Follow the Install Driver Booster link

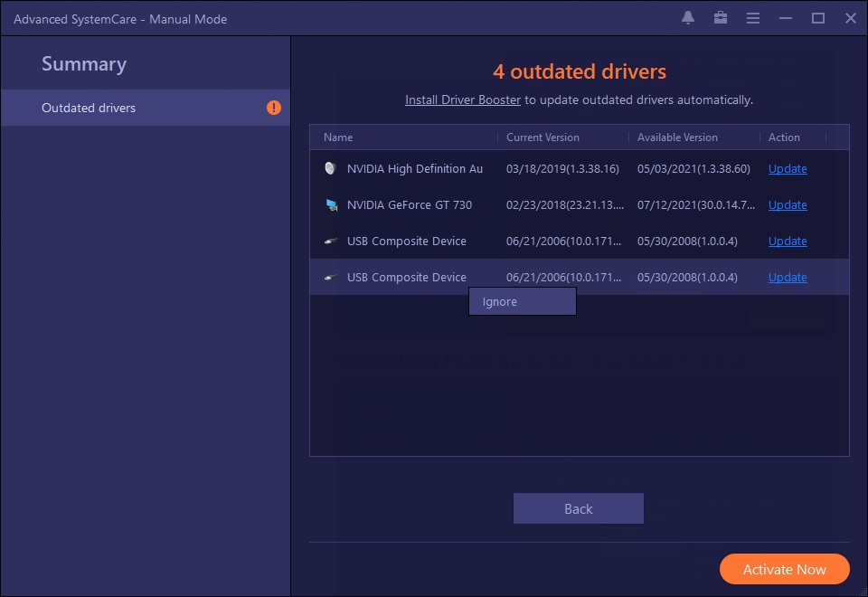pyautogui.click(x=463, y=99)
